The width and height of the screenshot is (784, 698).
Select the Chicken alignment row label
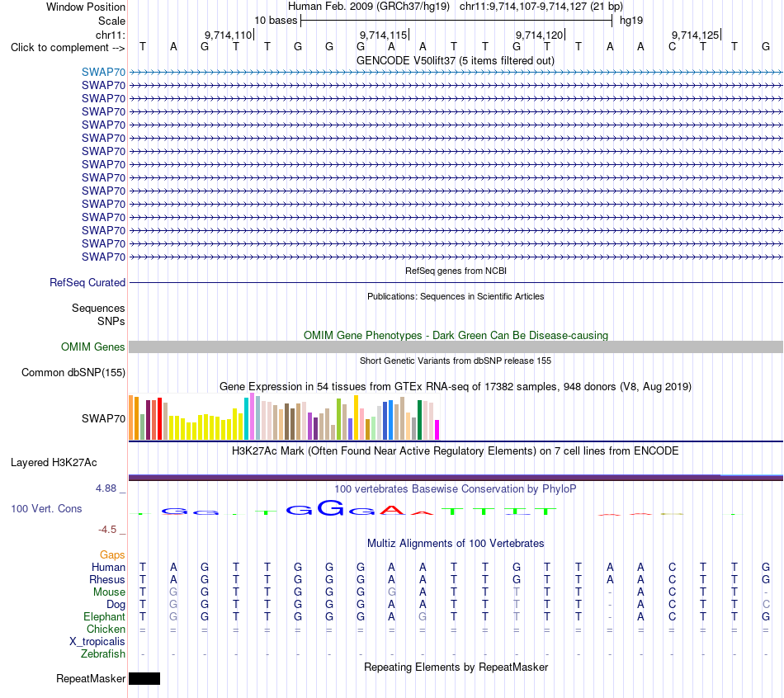pos(106,629)
